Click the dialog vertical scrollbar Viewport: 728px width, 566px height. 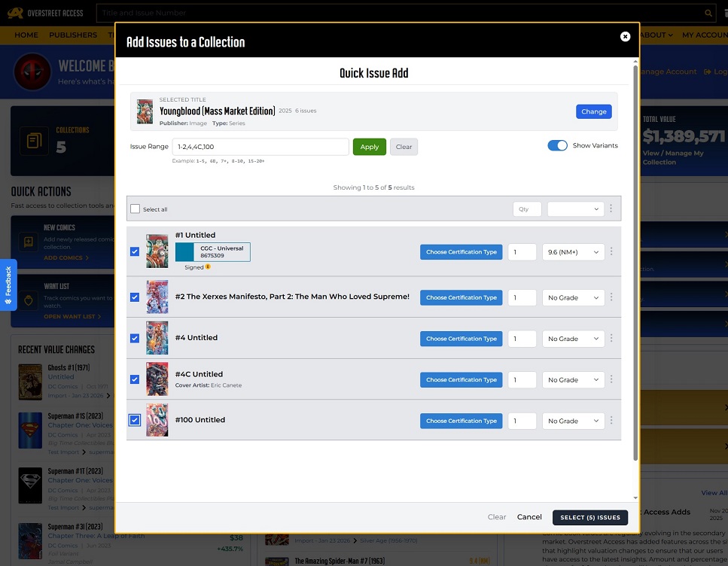[635, 263]
